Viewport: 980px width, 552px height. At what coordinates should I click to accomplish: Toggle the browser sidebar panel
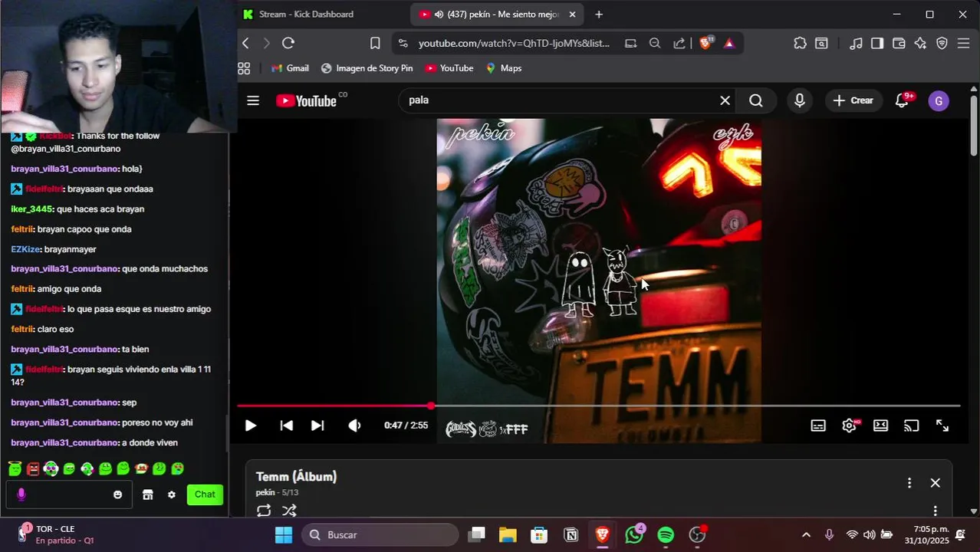pos(877,43)
